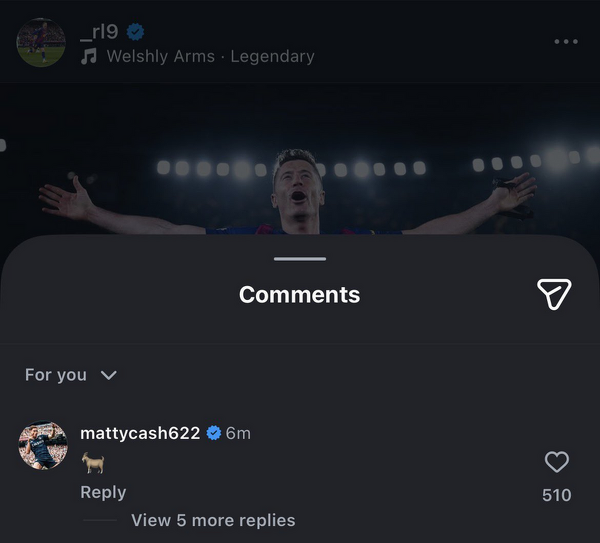Click the chevron arrow beside For you

point(109,375)
